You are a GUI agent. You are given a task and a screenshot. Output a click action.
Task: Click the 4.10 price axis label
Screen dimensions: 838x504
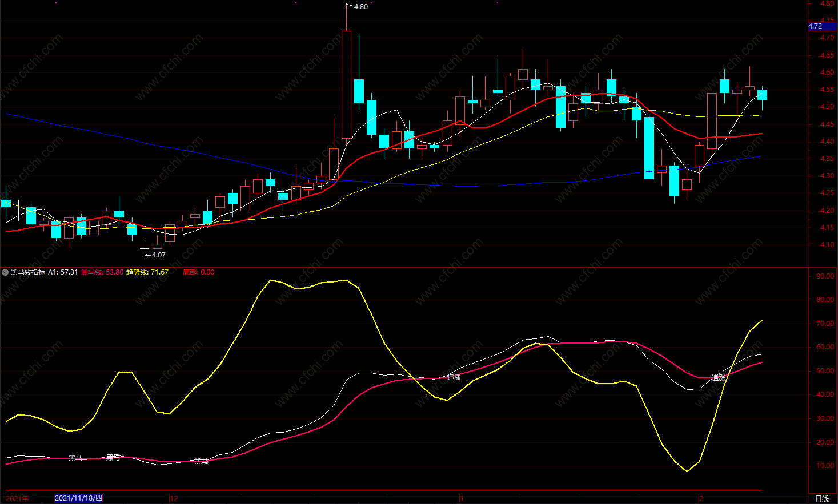(x=827, y=245)
